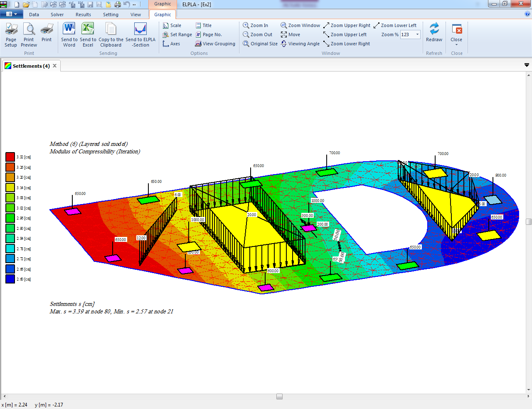Send the graphic to Word
The width and height of the screenshot is (532, 409).
tap(69, 34)
